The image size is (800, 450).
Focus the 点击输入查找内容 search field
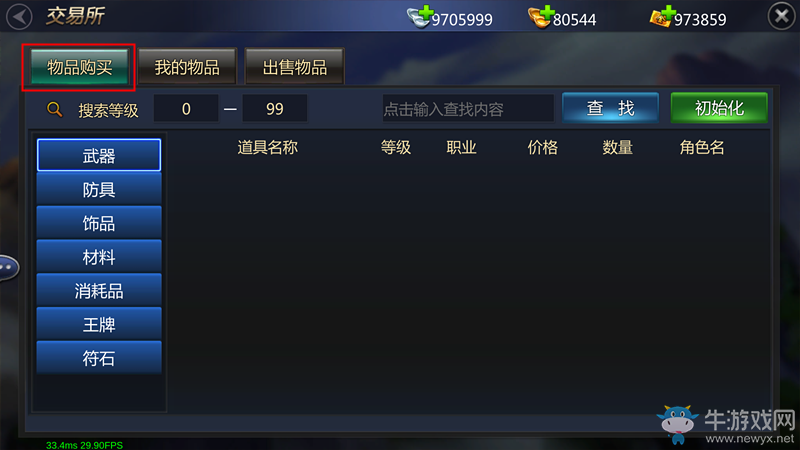click(x=468, y=108)
